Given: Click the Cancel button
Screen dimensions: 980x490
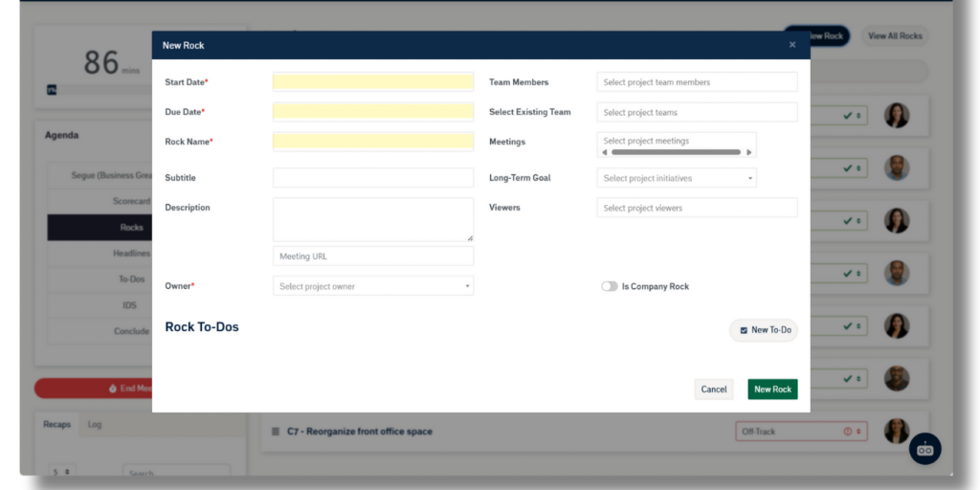Looking at the screenshot, I should 713,390.
